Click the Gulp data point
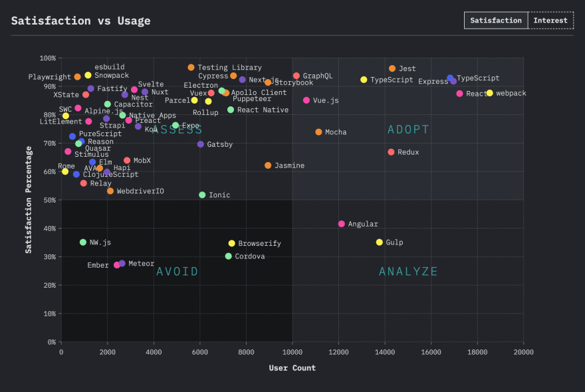 380,243
